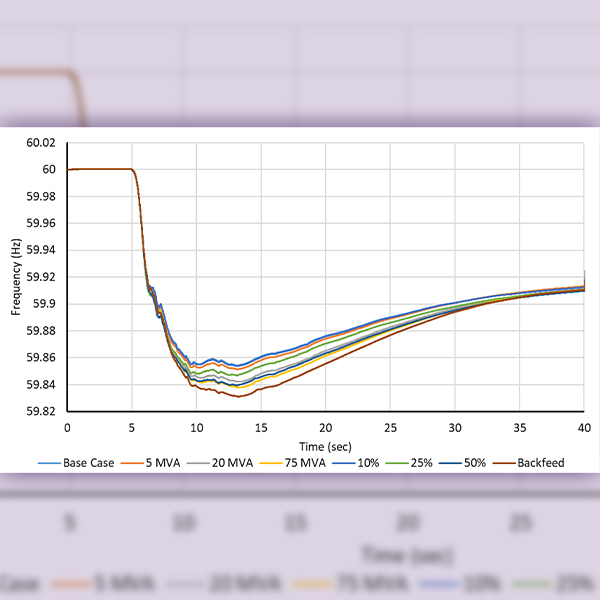Click the sharp Time (sec) axis title
Image resolution: width=600 pixels, height=600 pixels.
(324, 443)
